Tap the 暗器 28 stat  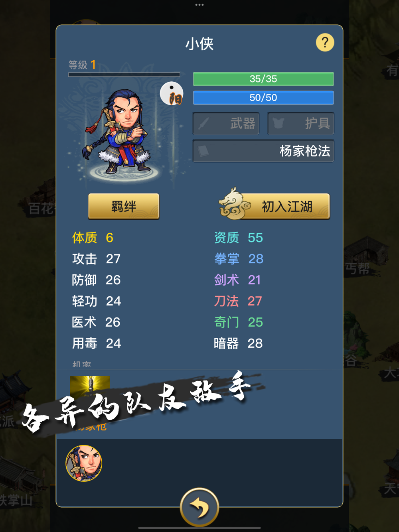point(238,343)
